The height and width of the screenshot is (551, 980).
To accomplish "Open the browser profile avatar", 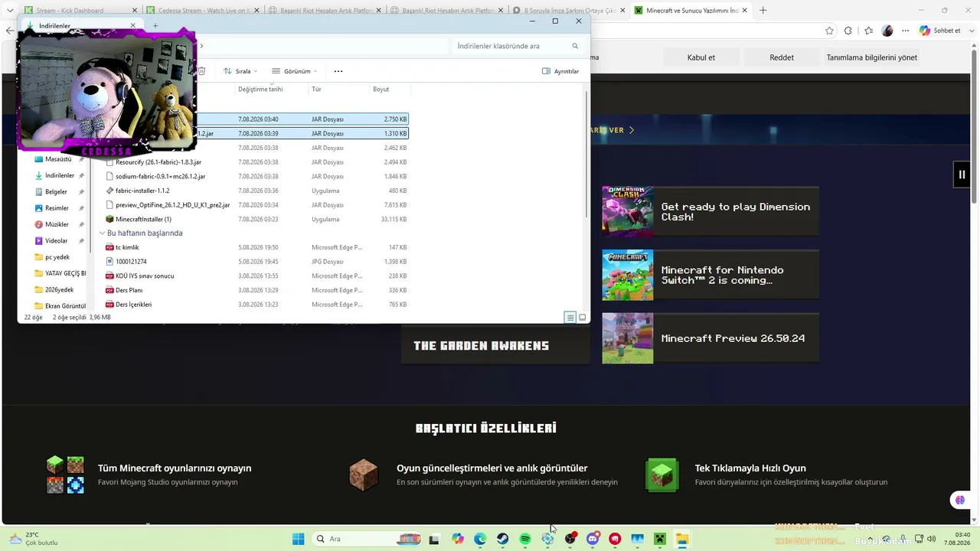I will pos(887,31).
